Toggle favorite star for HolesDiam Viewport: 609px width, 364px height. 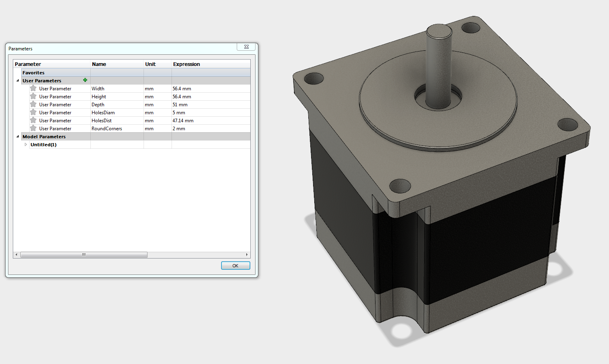33,112
